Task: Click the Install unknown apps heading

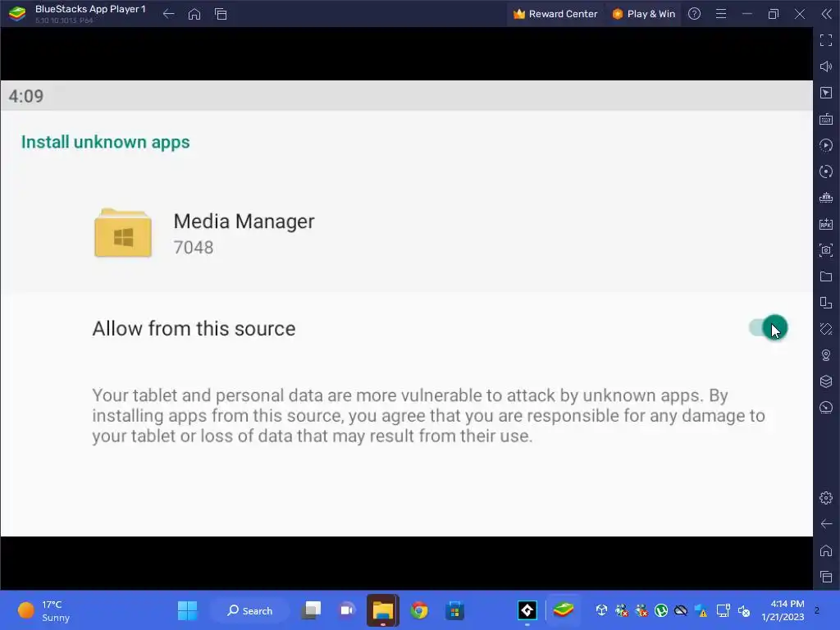Action: [x=106, y=142]
